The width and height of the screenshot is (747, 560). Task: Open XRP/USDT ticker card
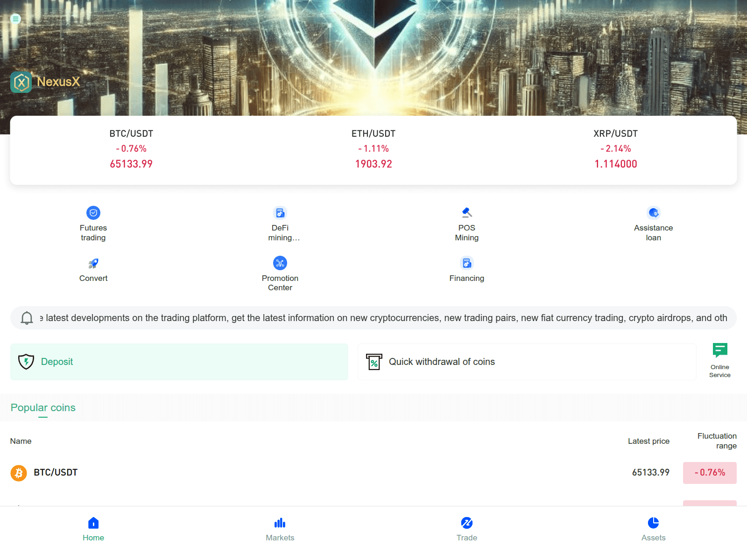pyautogui.click(x=616, y=149)
